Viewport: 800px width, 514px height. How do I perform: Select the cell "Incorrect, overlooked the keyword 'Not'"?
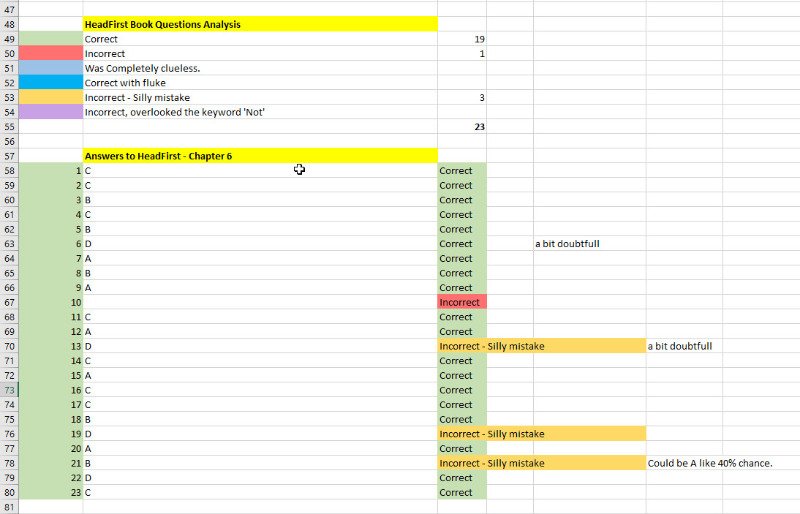[260, 112]
